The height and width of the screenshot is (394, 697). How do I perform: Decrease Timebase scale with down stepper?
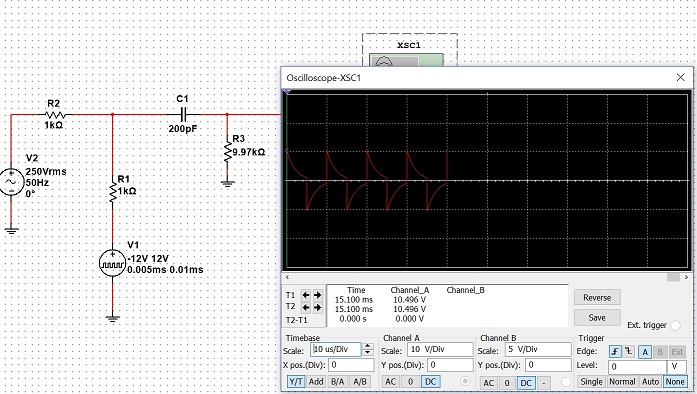367,352
